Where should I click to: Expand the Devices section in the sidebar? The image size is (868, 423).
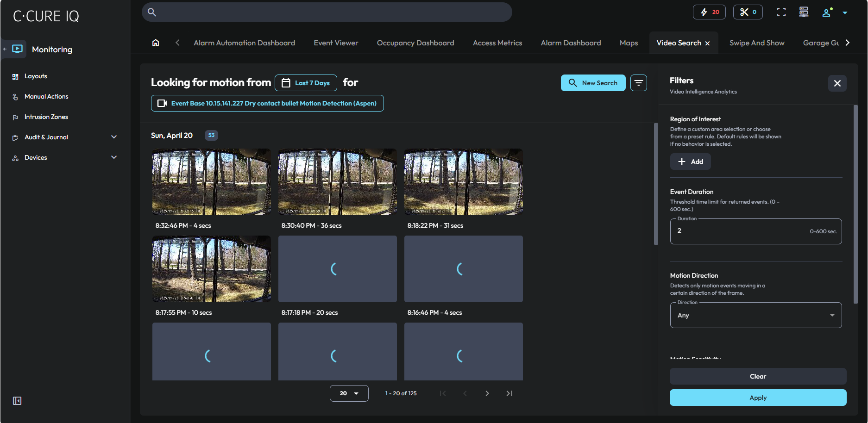pos(114,157)
